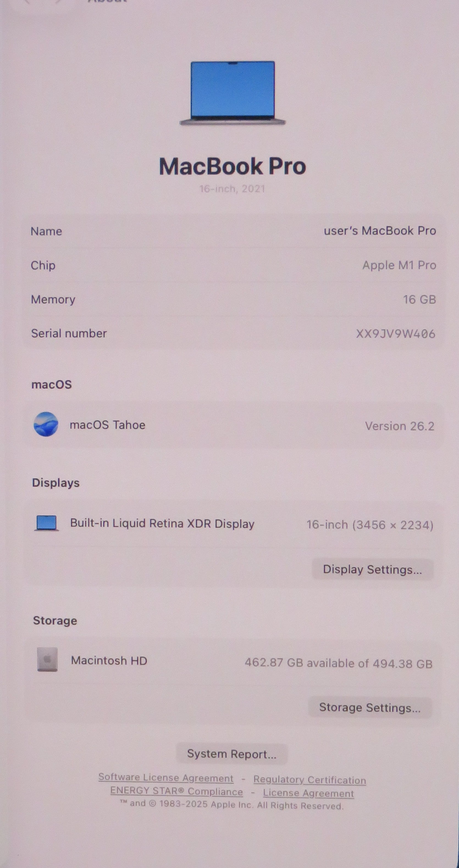Open the ENERGY STAR Compliance link
Screen dimensions: 459x868
click(176, 791)
